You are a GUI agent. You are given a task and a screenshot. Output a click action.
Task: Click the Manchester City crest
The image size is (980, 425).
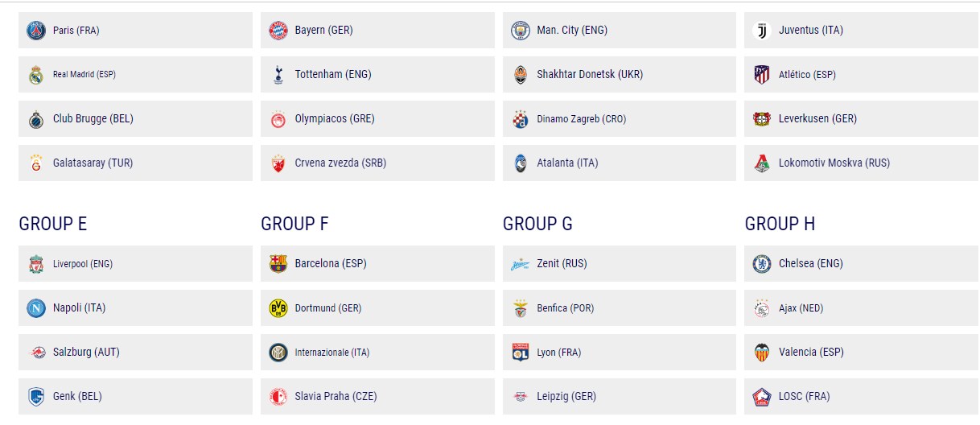pos(520,31)
